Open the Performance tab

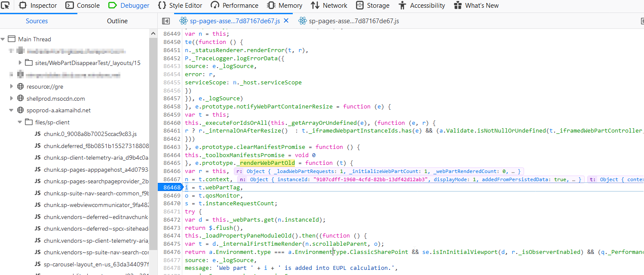pos(235,6)
